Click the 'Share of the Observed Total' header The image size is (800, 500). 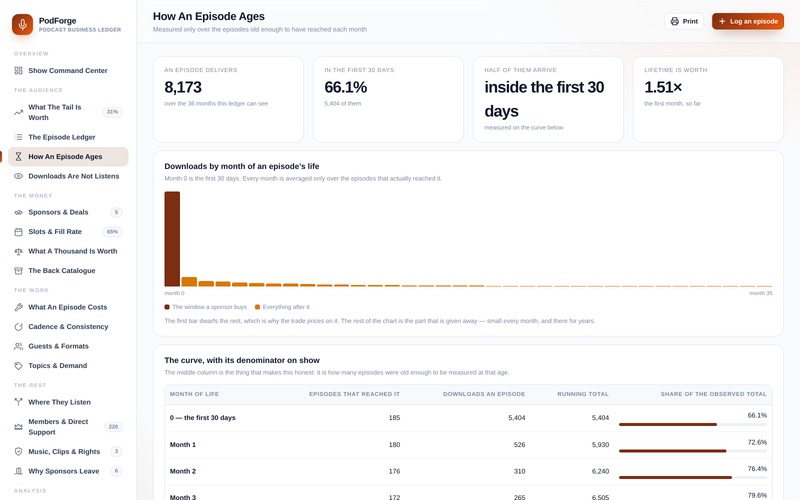tap(714, 394)
